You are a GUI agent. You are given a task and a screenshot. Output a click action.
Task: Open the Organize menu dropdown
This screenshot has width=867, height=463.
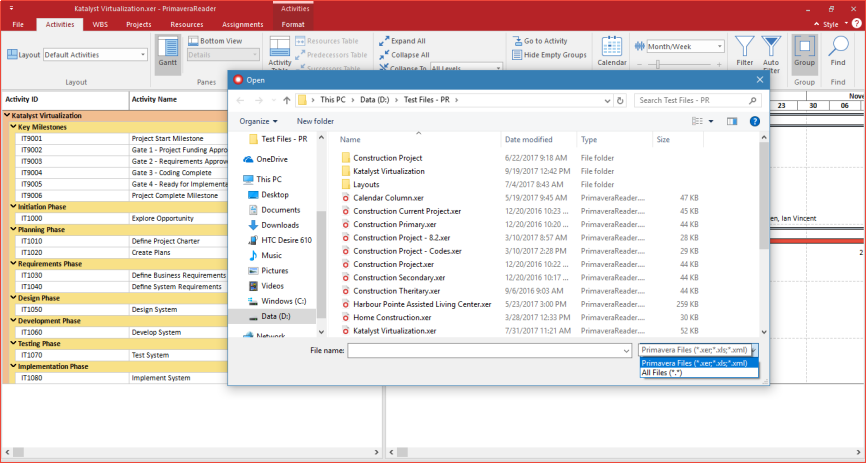click(x=258, y=121)
